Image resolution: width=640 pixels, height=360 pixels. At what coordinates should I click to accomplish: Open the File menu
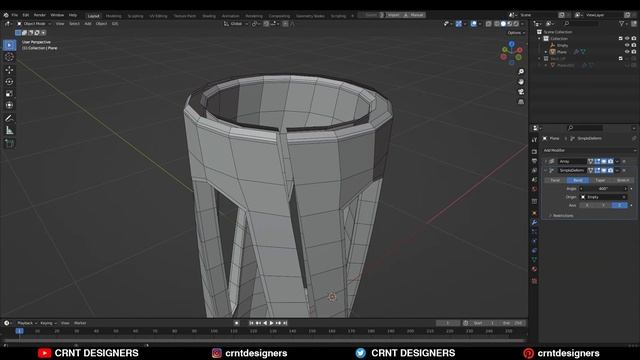click(15, 15)
